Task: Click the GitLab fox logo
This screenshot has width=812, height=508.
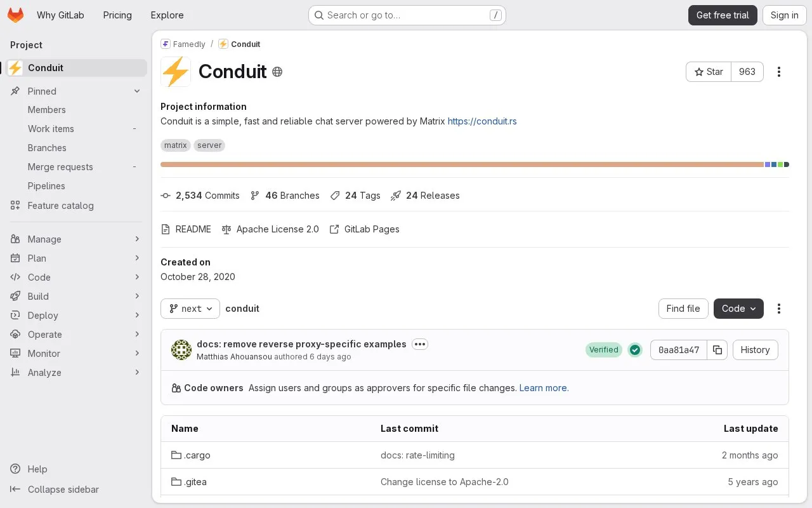Action: (x=15, y=15)
